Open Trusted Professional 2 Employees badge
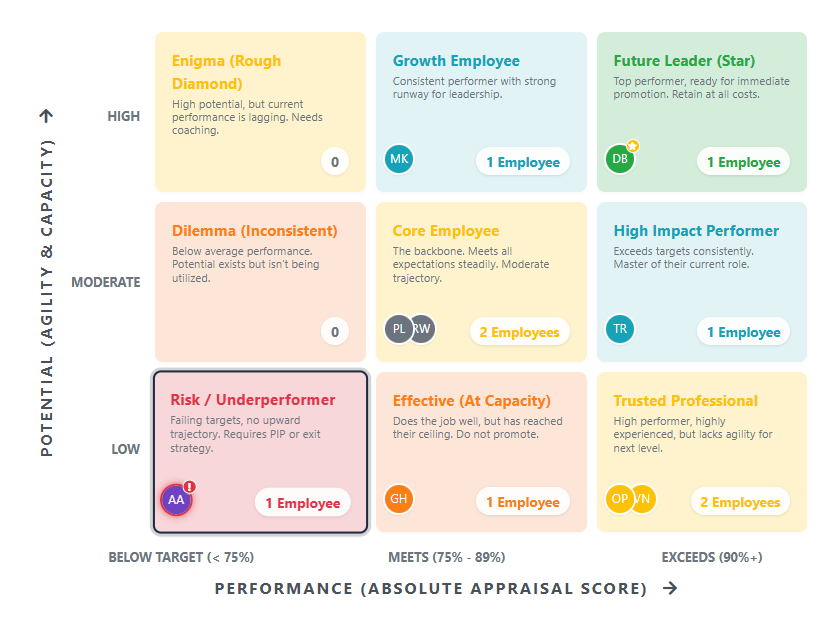The width and height of the screenshot is (830, 622). click(741, 502)
